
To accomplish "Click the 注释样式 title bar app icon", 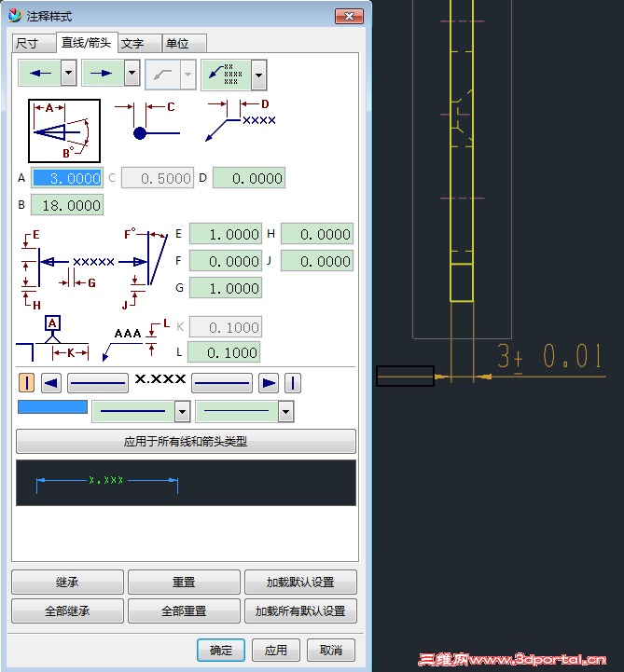I will click(15, 16).
